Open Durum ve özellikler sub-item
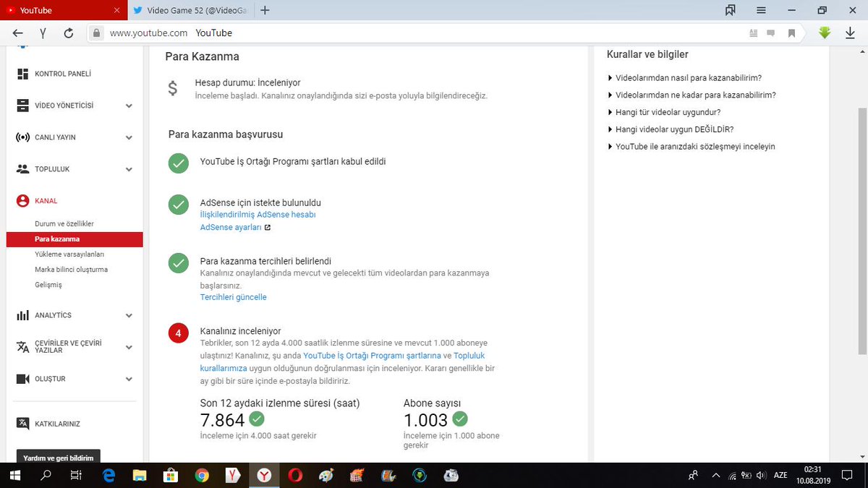The height and width of the screenshot is (488, 868). click(64, 224)
